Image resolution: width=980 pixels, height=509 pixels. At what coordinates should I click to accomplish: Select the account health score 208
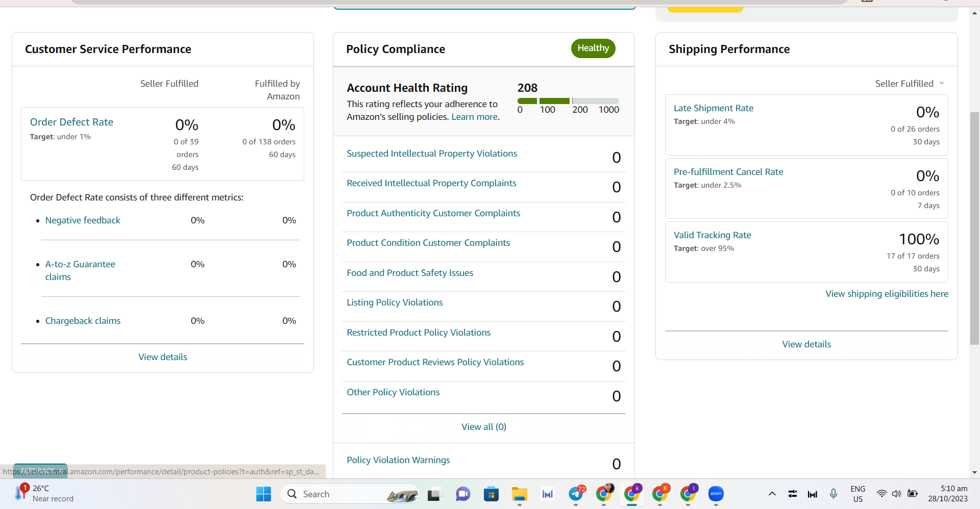pyautogui.click(x=527, y=88)
